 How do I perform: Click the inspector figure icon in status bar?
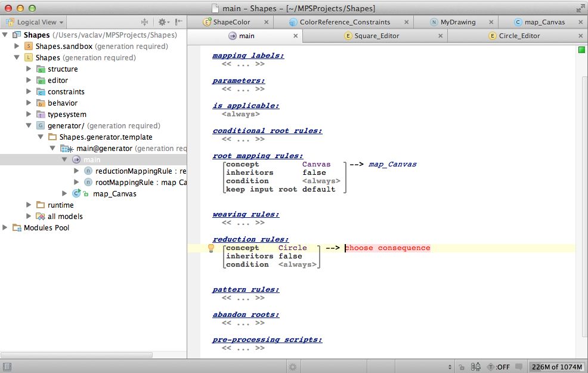tap(476, 367)
